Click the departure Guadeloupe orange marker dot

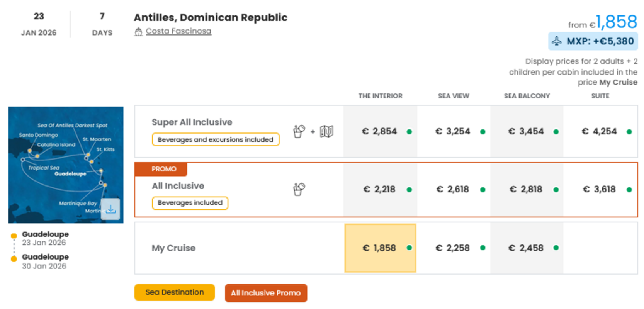click(14, 236)
